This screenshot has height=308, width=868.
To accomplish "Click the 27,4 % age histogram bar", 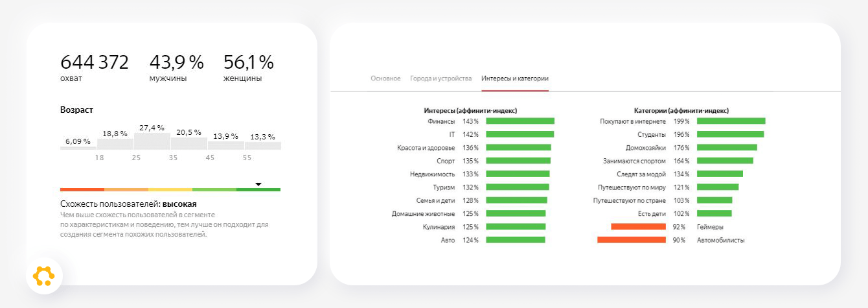I will [x=152, y=141].
